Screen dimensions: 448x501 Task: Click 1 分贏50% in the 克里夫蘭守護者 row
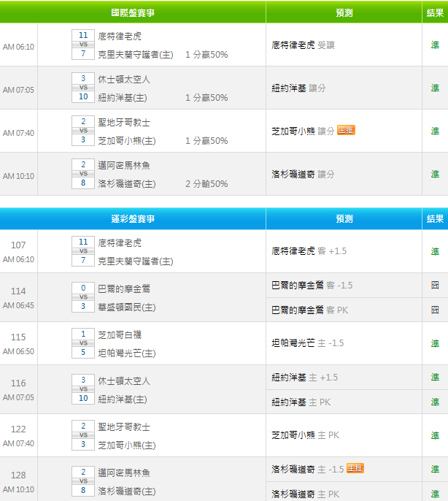click(x=206, y=55)
